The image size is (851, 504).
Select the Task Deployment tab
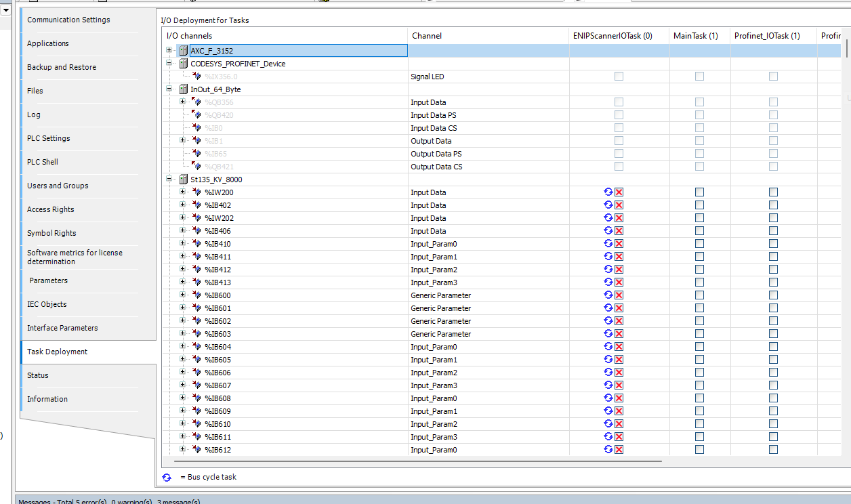pos(88,352)
